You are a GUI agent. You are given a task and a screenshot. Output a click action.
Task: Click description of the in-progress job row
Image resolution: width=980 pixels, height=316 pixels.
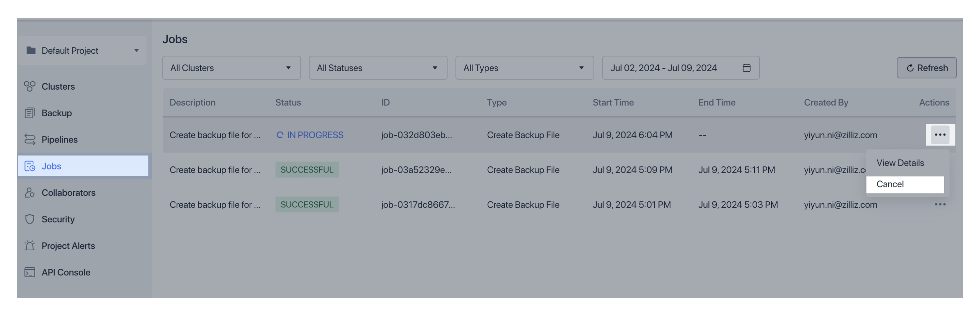215,135
